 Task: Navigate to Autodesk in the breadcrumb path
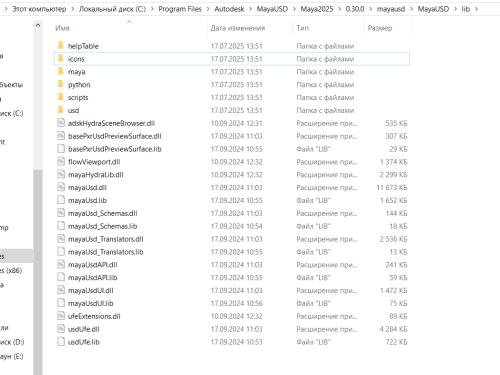coord(229,9)
